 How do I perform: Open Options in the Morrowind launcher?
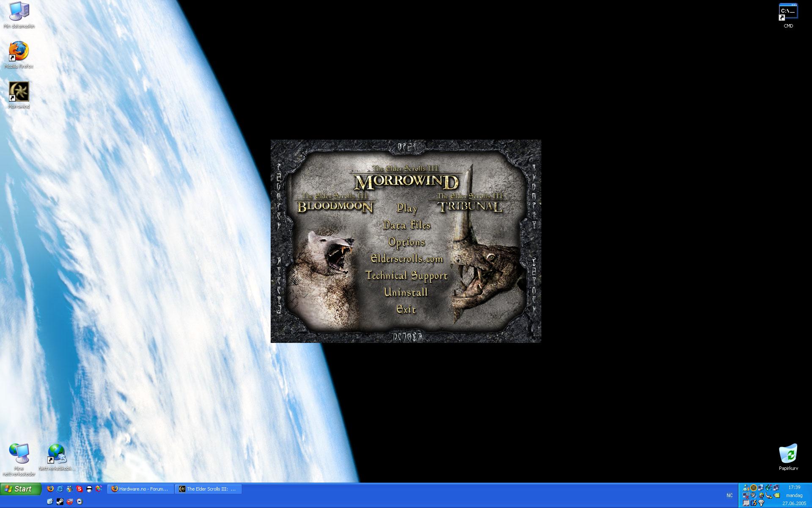point(406,242)
